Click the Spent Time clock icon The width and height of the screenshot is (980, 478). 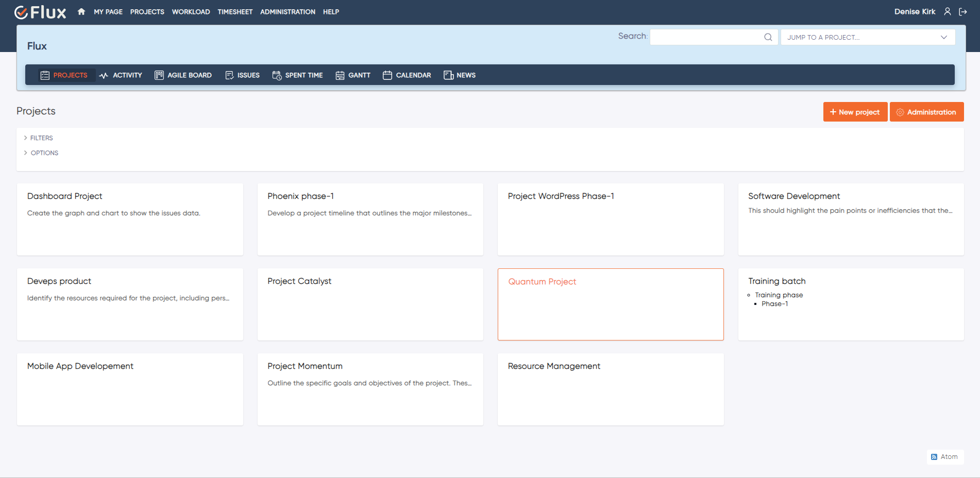click(277, 75)
